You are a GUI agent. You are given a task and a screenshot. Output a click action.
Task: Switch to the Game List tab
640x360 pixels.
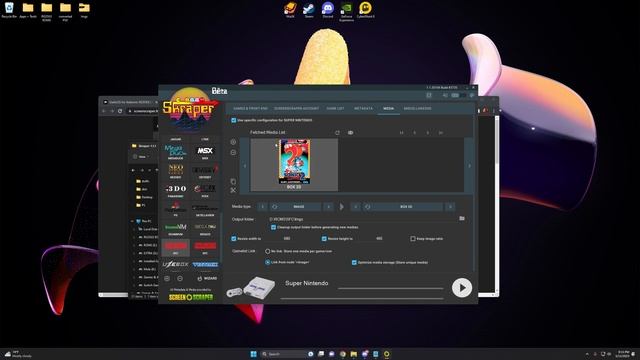coord(335,109)
